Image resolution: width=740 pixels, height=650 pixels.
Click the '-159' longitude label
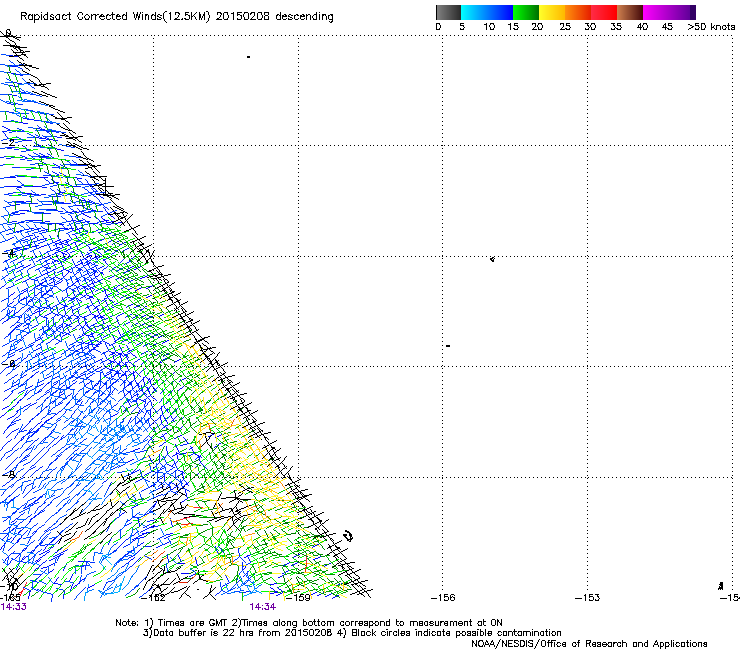299,598
